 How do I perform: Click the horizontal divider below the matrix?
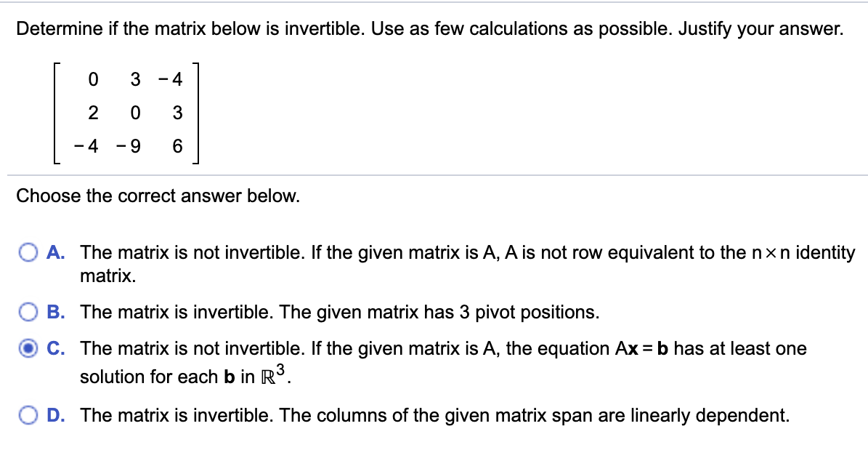coord(434,172)
